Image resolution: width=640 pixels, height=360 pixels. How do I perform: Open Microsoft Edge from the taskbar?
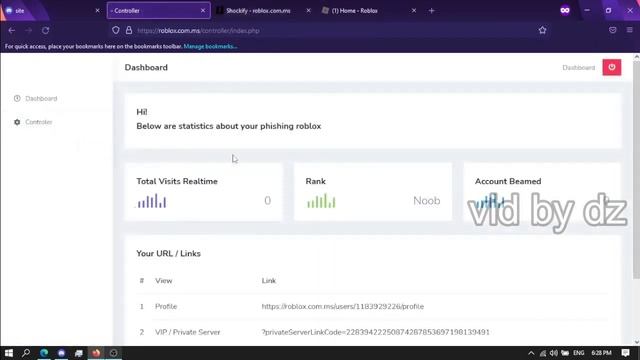44,353
